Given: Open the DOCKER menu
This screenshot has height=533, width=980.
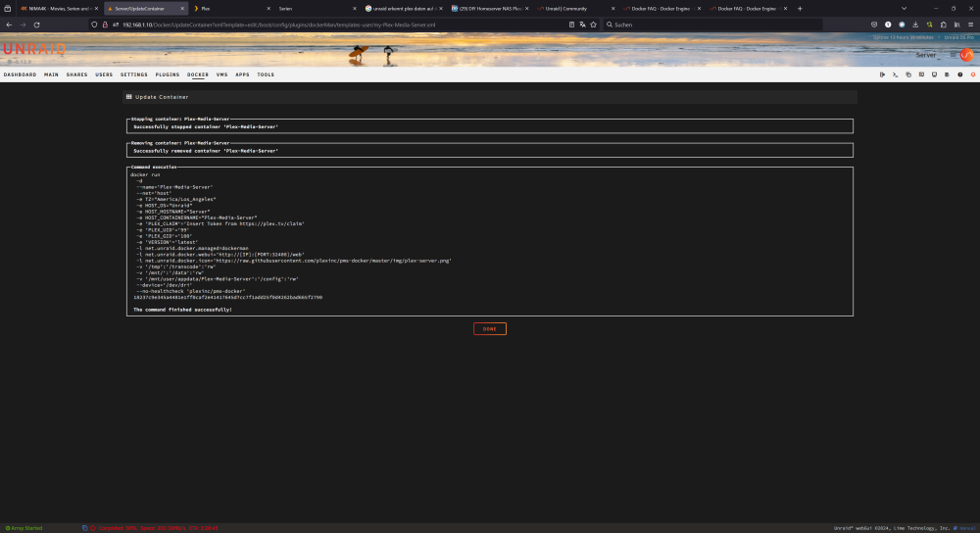Looking at the screenshot, I should coord(198,74).
